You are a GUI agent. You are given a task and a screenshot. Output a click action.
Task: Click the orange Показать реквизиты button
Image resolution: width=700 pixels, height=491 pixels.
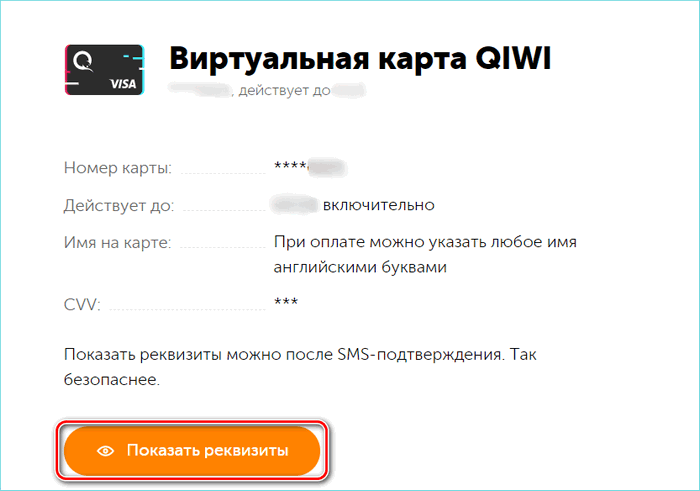coord(192,450)
